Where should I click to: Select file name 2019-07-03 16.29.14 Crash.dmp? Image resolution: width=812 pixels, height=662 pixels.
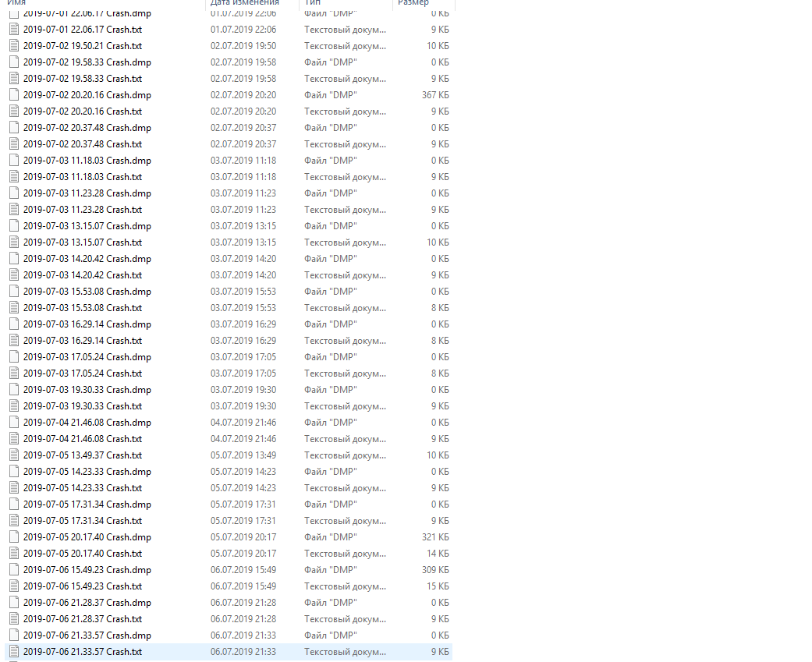(87, 324)
